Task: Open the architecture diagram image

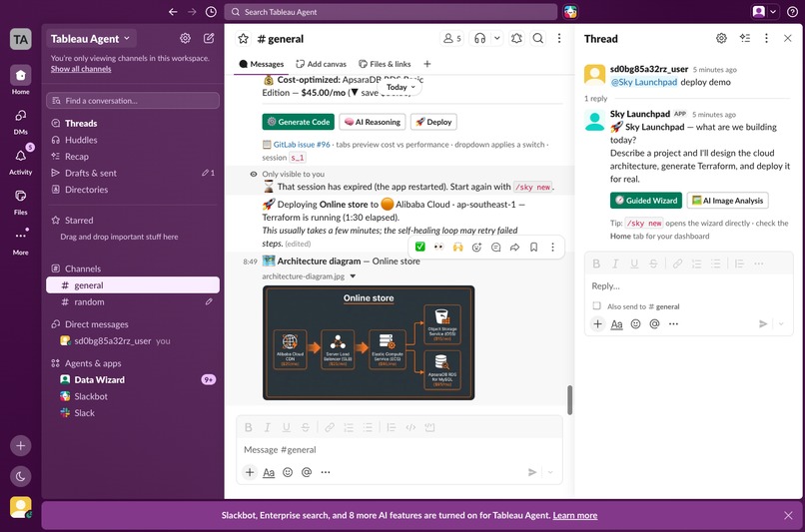Action: 369,342
